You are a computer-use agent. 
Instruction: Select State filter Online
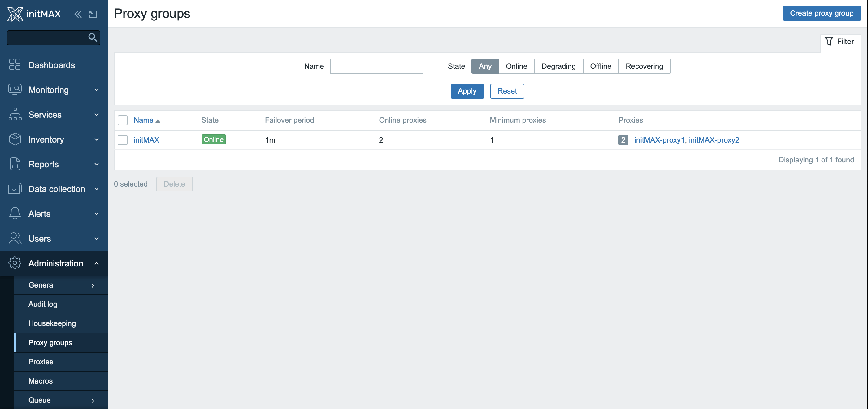pos(516,66)
